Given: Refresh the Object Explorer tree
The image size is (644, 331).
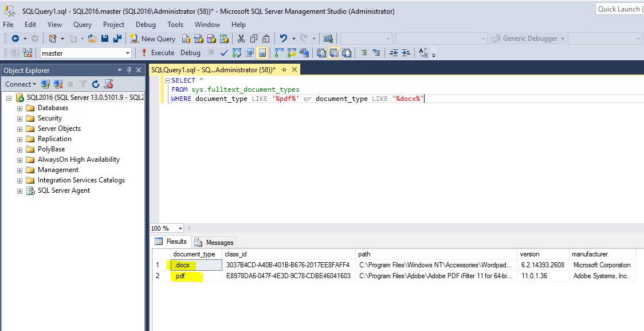Looking at the screenshot, I should pyautogui.click(x=95, y=84).
